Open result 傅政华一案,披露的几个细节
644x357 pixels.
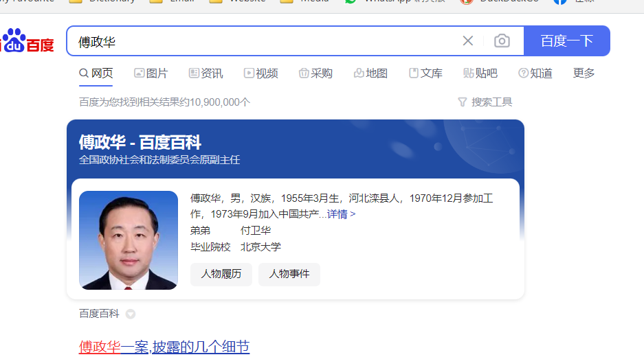[164, 347]
